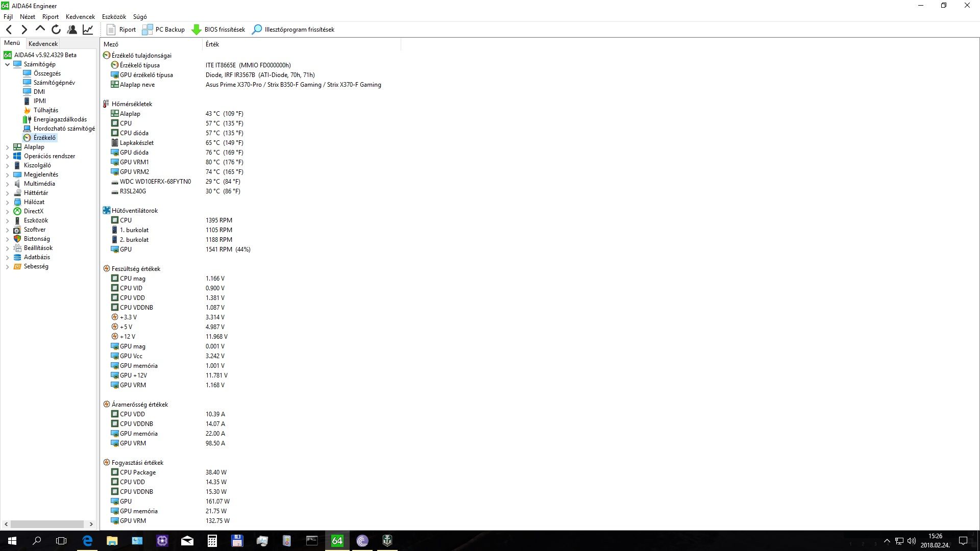The width and height of the screenshot is (980, 551).
Task: Click the Szoftver icon in tree
Action: [x=17, y=230]
